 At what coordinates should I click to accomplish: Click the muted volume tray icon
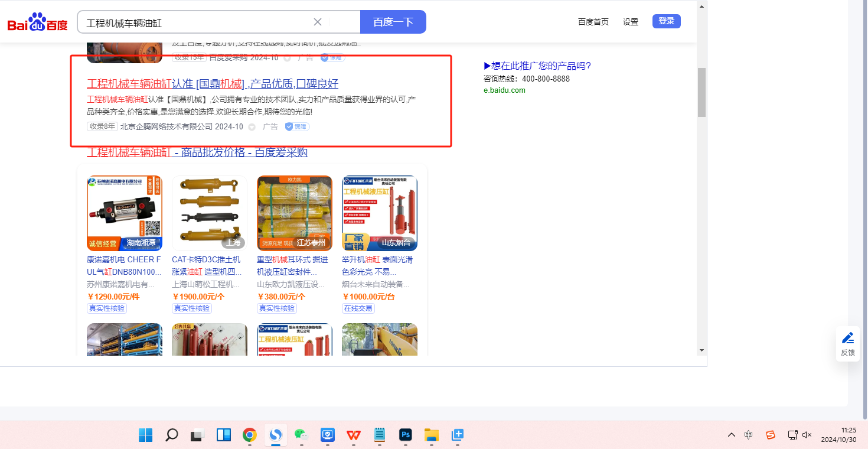807,435
